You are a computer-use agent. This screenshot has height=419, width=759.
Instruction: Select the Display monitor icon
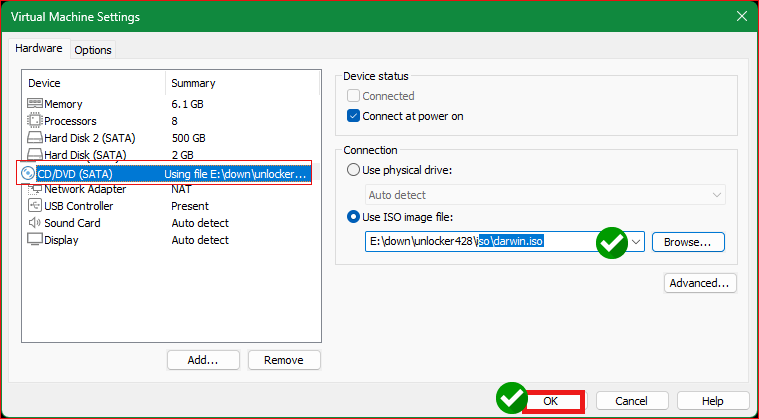tap(35, 239)
